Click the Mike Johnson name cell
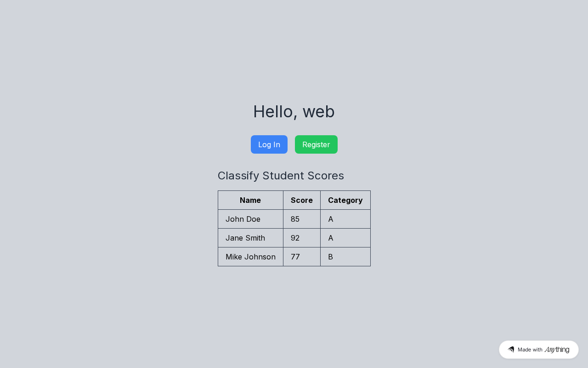588x368 pixels. click(250, 257)
